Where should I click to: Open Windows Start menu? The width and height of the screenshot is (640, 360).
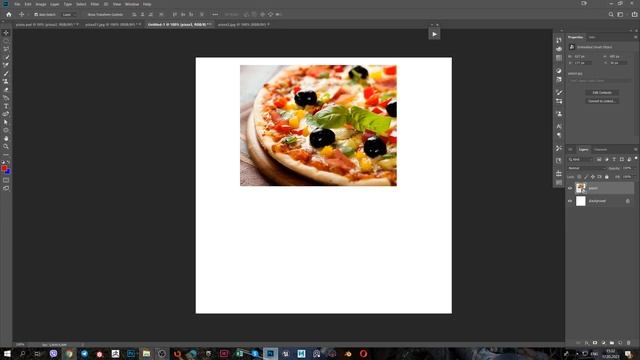[x=7, y=354]
